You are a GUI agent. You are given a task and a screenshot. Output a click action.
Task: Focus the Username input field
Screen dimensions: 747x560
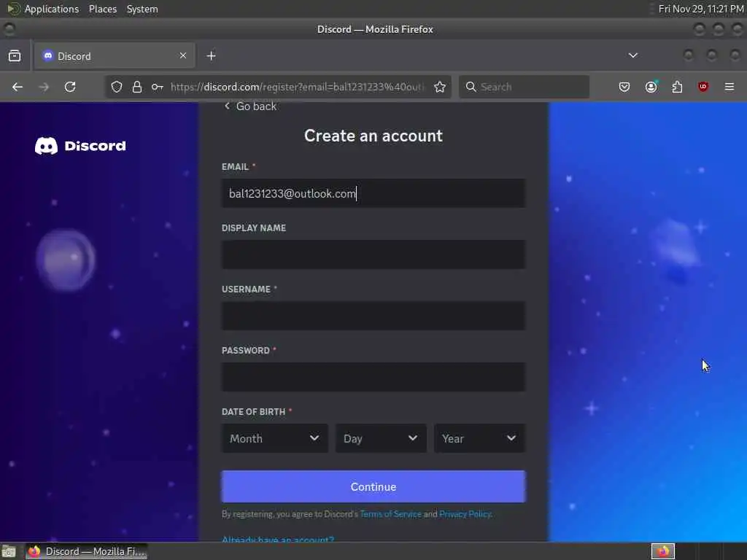pyautogui.click(x=373, y=316)
